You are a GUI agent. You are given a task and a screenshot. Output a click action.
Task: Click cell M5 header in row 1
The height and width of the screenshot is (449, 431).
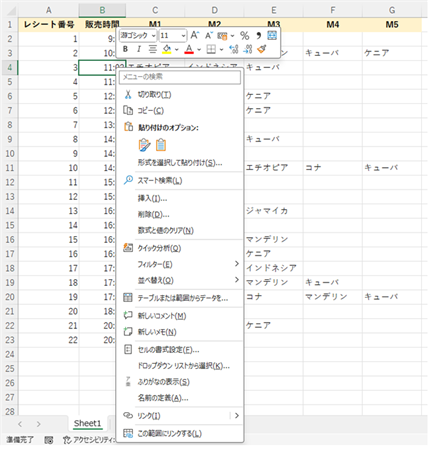(392, 25)
